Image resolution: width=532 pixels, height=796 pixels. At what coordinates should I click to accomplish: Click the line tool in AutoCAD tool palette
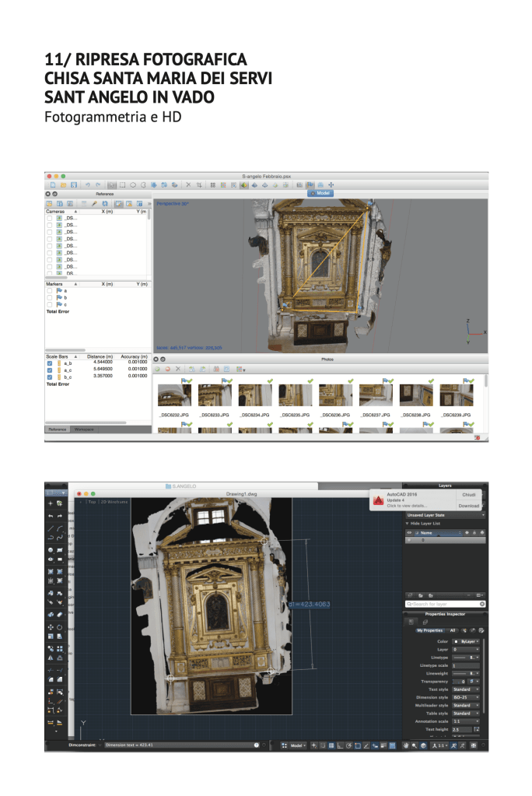click(51, 528)
